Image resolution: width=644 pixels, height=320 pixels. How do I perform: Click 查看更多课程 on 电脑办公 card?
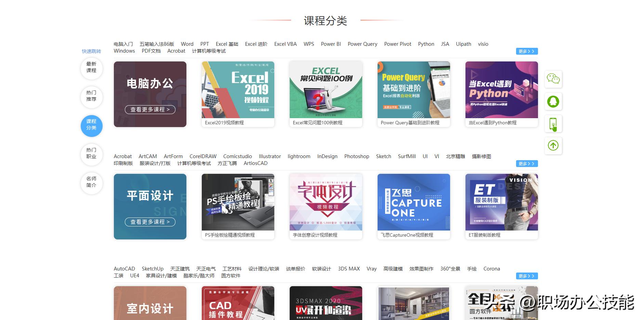tap(150, 110)
